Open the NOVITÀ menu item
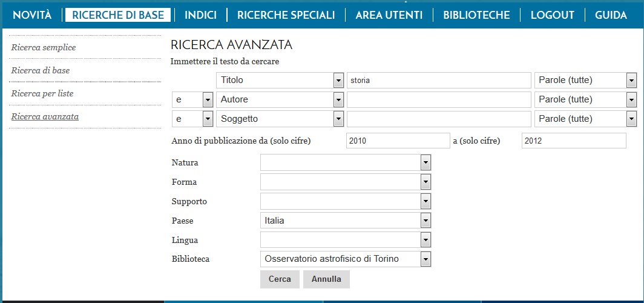This screenshot has height=303, width=644. coord(33,15)
